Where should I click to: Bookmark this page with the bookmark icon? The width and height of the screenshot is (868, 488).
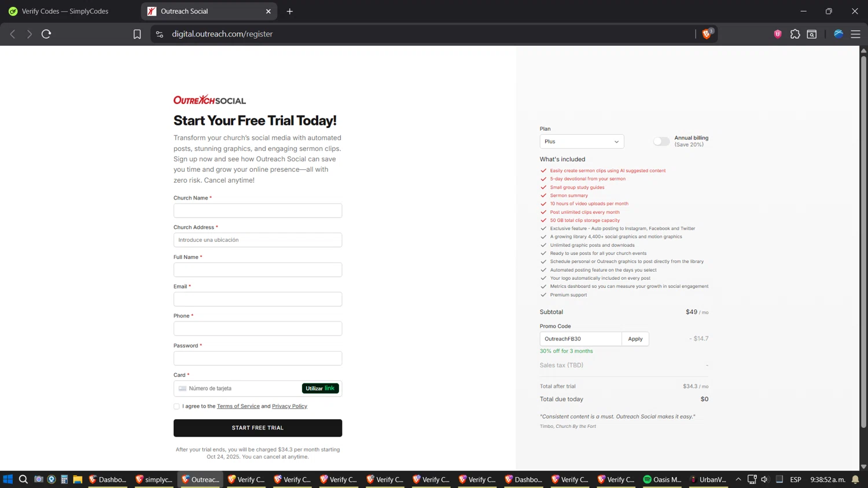137,34
